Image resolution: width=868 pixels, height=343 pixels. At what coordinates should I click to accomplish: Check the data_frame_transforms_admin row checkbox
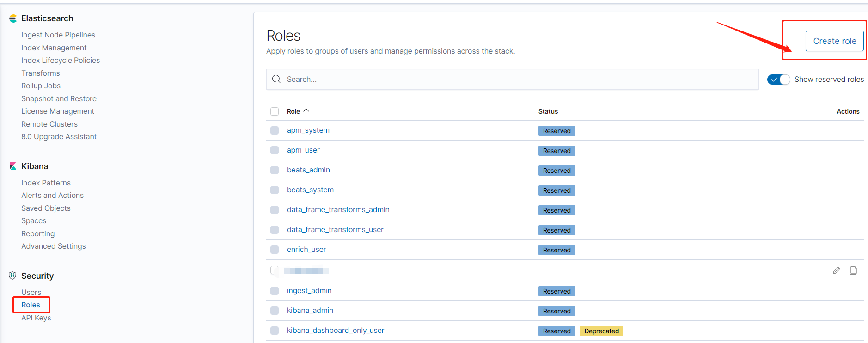click(x=275, y=210)
